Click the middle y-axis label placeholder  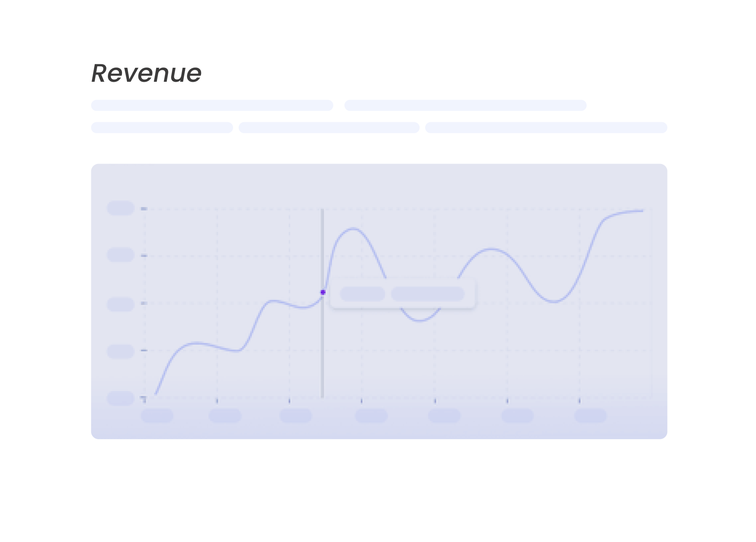121,304
